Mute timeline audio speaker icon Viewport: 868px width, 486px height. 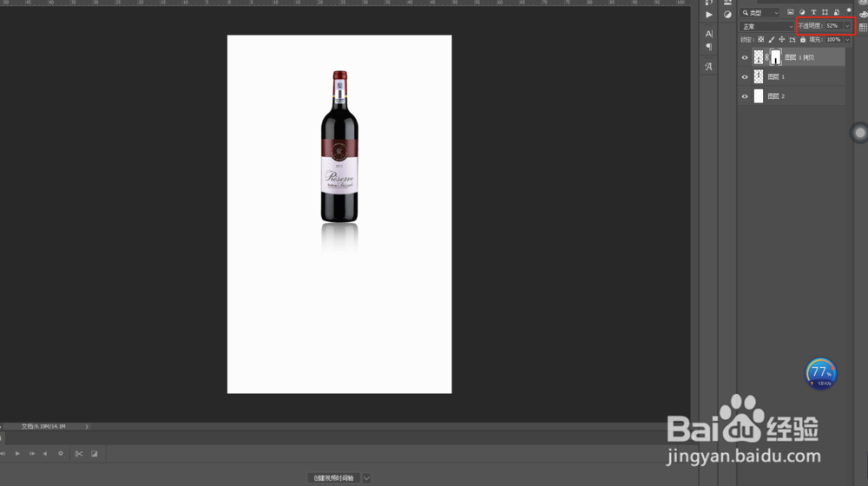pos(45,454)
